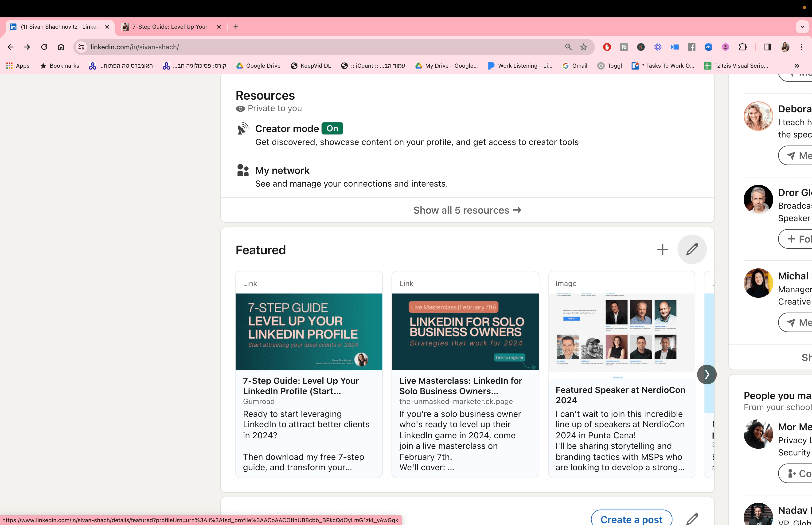Follow Dror from the sidebar
Viewport: 812px width, 525px height.
tap(796, 239)
